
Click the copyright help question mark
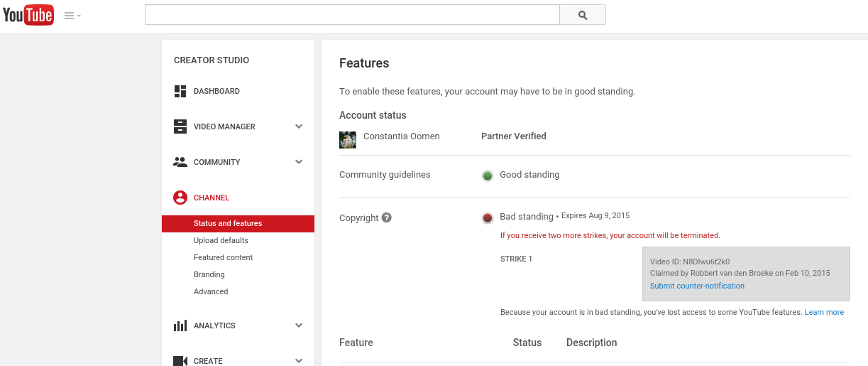[387, 217]
